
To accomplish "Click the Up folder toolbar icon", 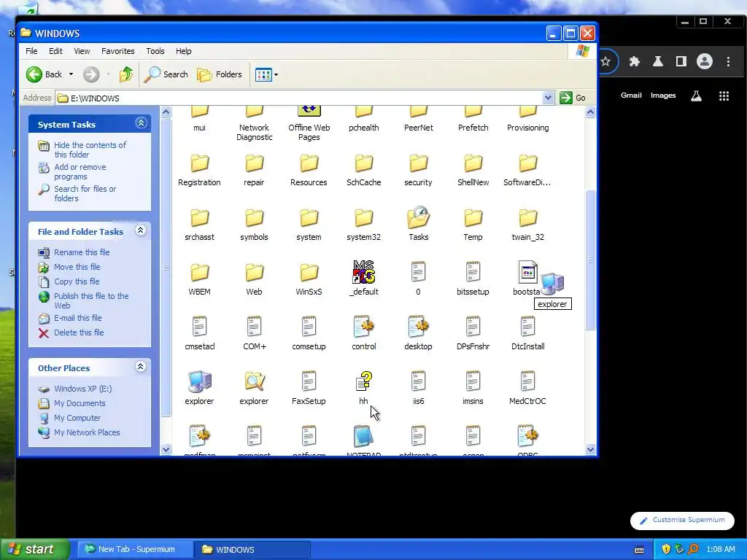I will (125, 74).
